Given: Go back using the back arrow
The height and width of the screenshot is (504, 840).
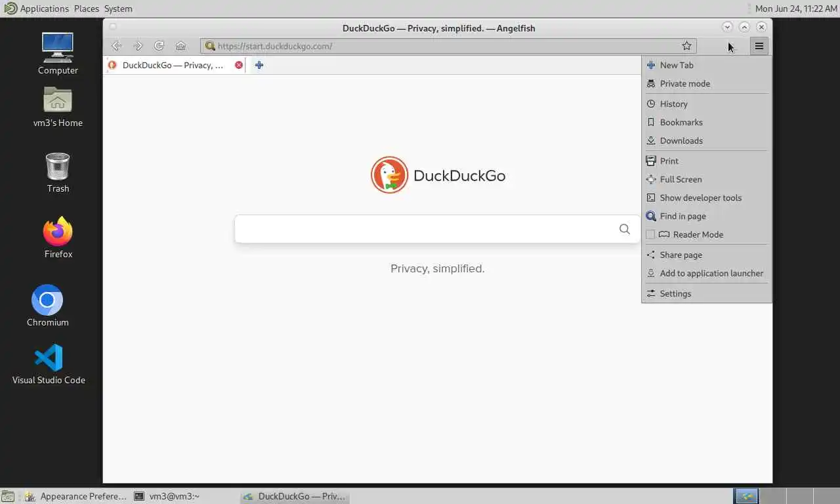Looking at the screenshot, I should (x=116, y=46).
